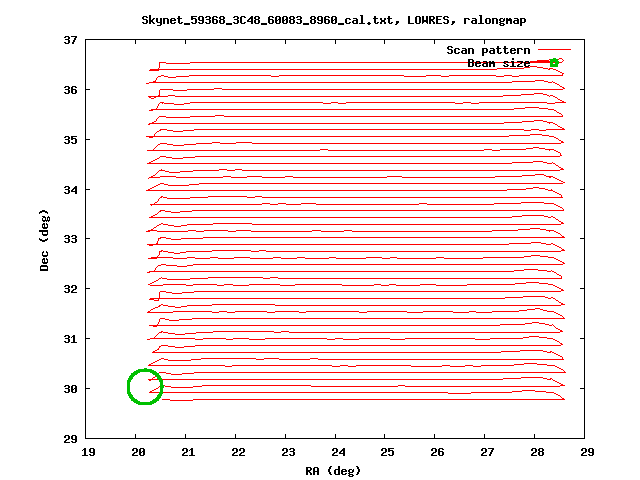This screenshot has width=640, height=480.
Task: Click tick label 19 on RA axis
Action: (x=88, y=452)
